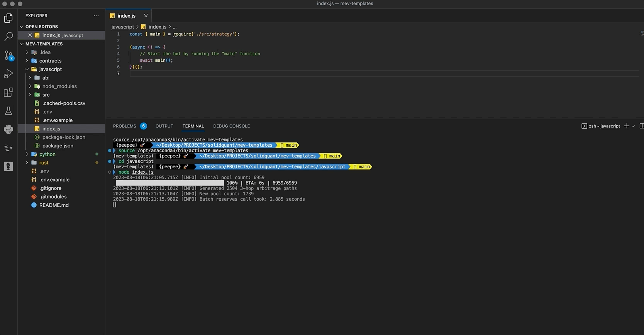Open Run and Debug view
Screen dimensions: 644x335
pyautogui.click(x=8, y=74)
